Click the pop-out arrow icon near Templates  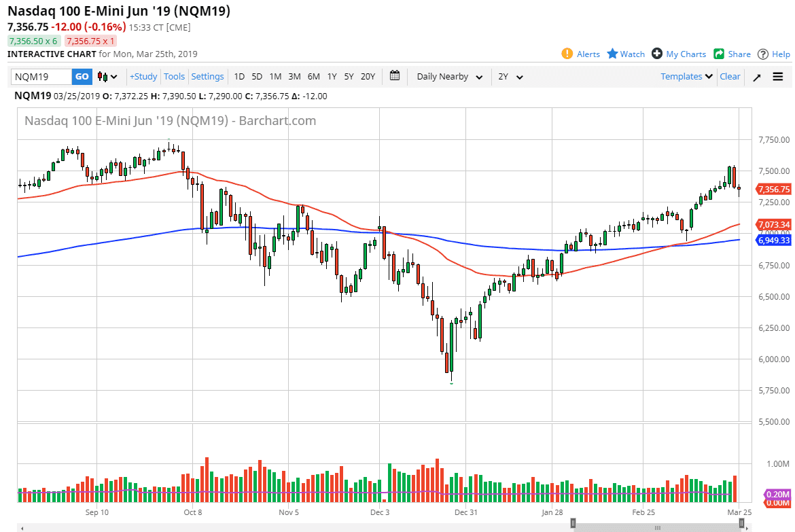click(x=756, y=77)
